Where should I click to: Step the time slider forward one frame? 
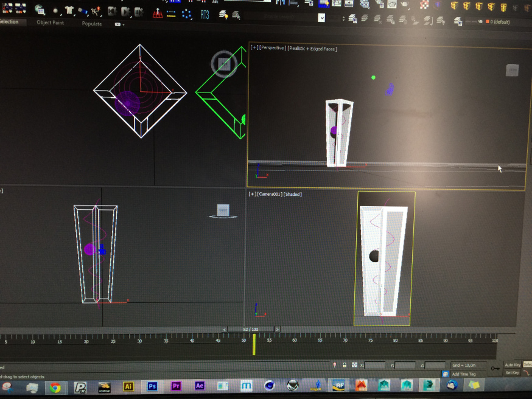pos(278,329)
